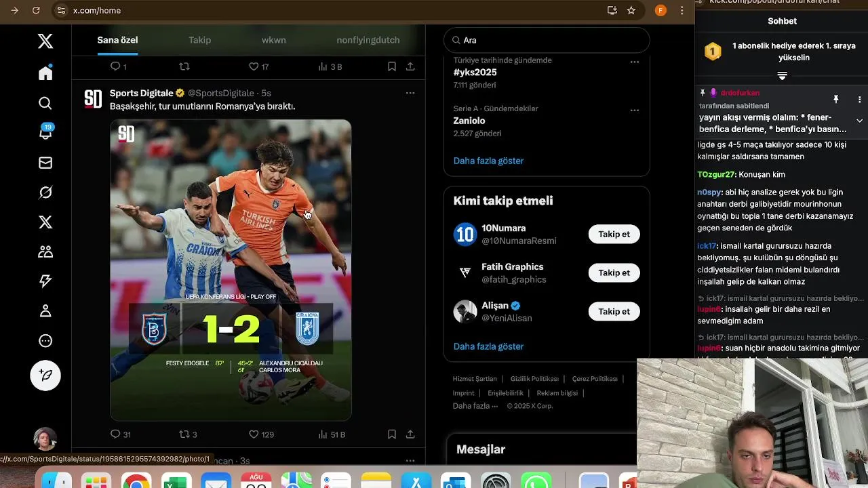Open more options for #yks2025 trend
The image size is (868, 488).
coord(635,62)
